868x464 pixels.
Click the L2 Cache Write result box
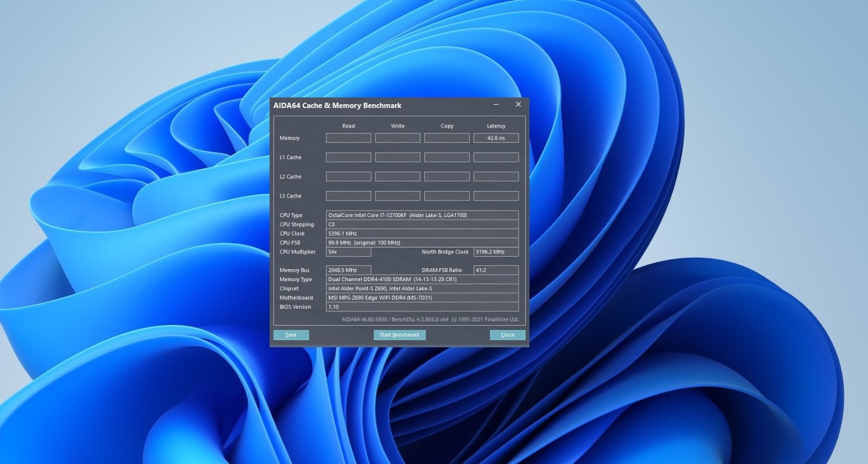click(x=398, y=176)
